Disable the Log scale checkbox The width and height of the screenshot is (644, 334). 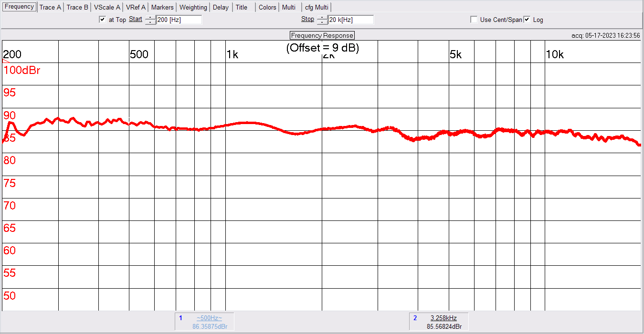pyautogui.click(x=527, y=20)
